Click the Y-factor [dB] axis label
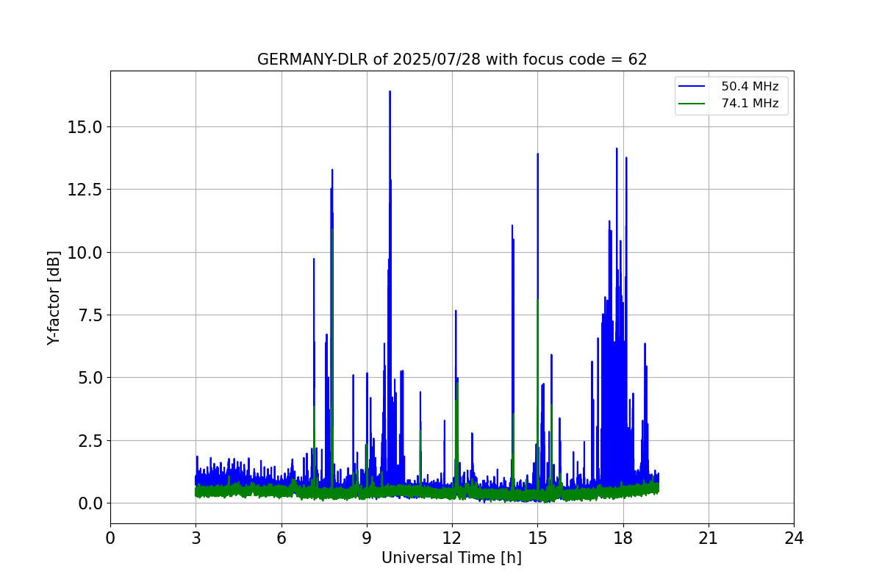882x588 pixels. point(53,298)
